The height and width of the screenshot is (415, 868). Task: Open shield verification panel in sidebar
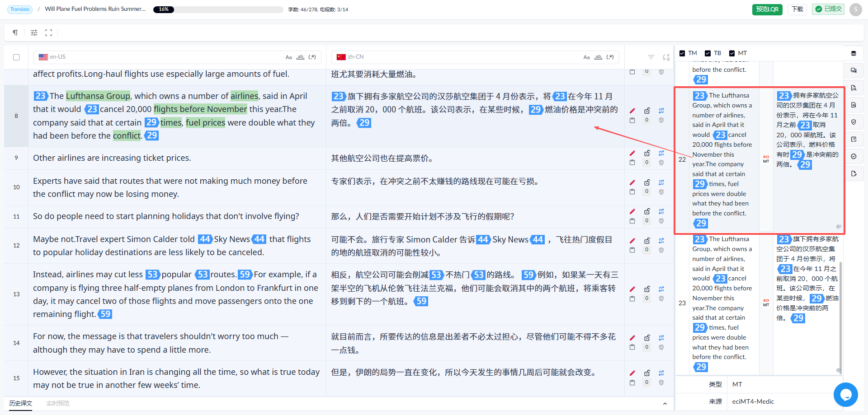tap(854, 122)
